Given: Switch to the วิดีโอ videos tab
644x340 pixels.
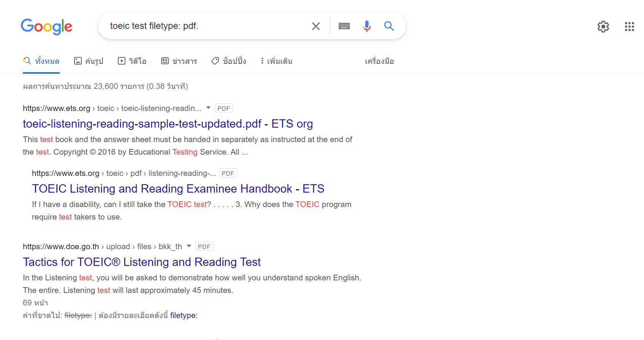Looking at the screenshot, I should pos(132,61).
